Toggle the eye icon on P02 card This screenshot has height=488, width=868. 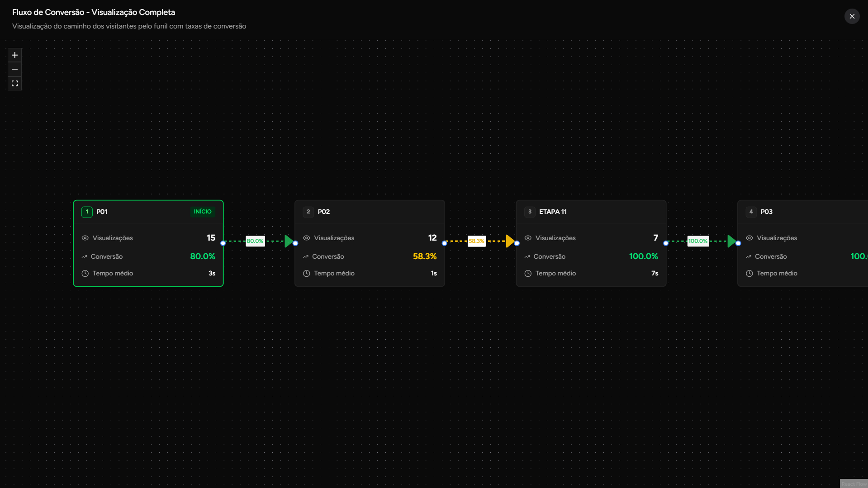coord(306,238)
